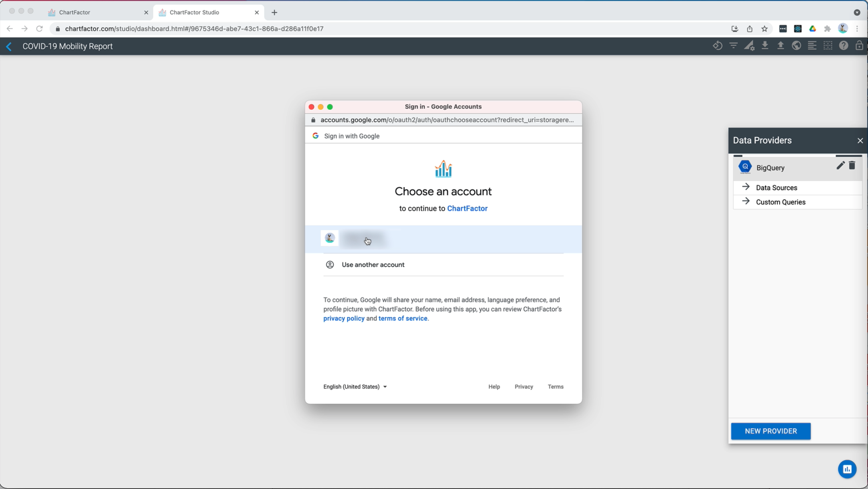The width and height of the screenshot is (868, 489).
Task: Click the dotted grid toolbar icon
Action: (x=828, y=46)
